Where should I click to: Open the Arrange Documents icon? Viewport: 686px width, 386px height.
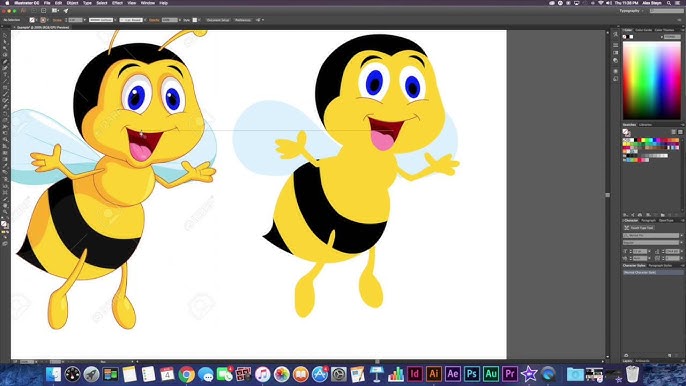[56, 11]
